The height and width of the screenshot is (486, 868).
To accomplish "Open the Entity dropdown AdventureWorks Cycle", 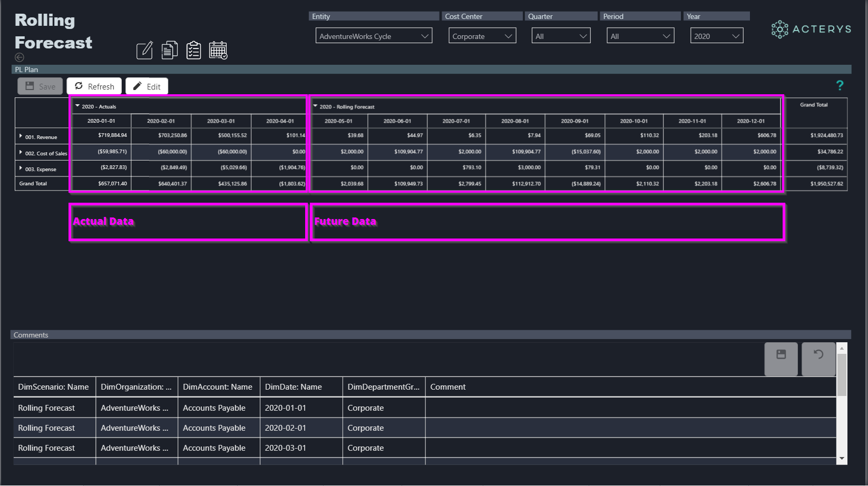I will click(x=374, y=36).
